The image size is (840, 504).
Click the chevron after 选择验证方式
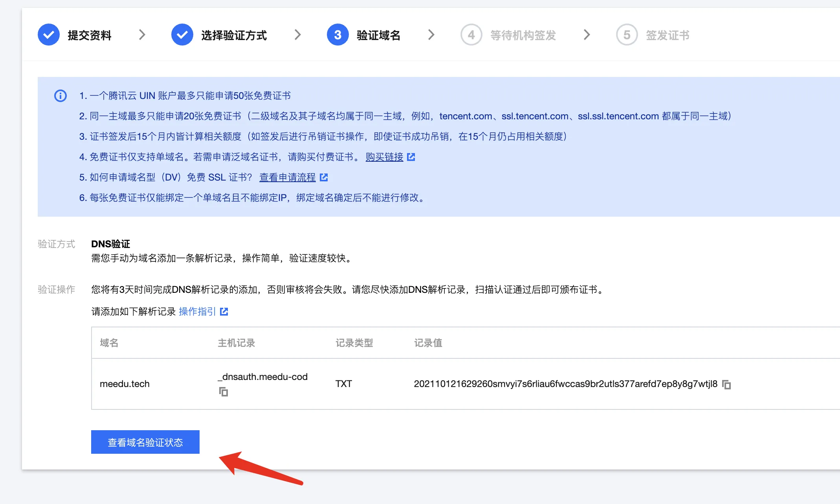298,35
